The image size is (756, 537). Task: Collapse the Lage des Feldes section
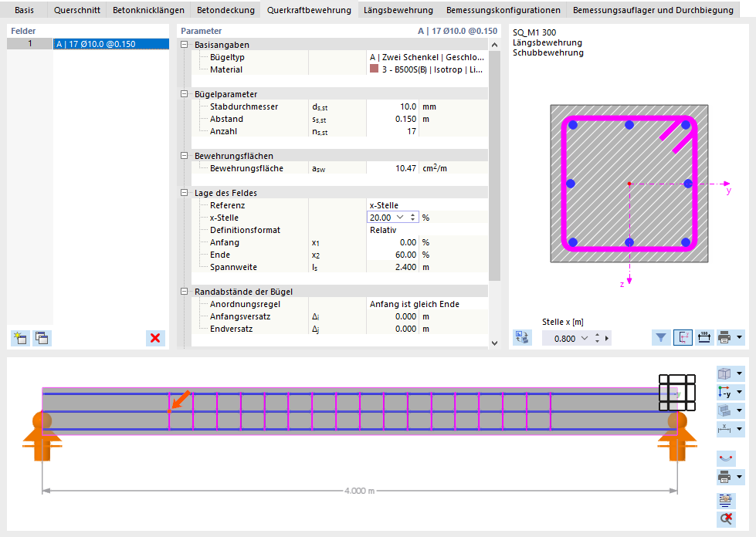point(185,193)
